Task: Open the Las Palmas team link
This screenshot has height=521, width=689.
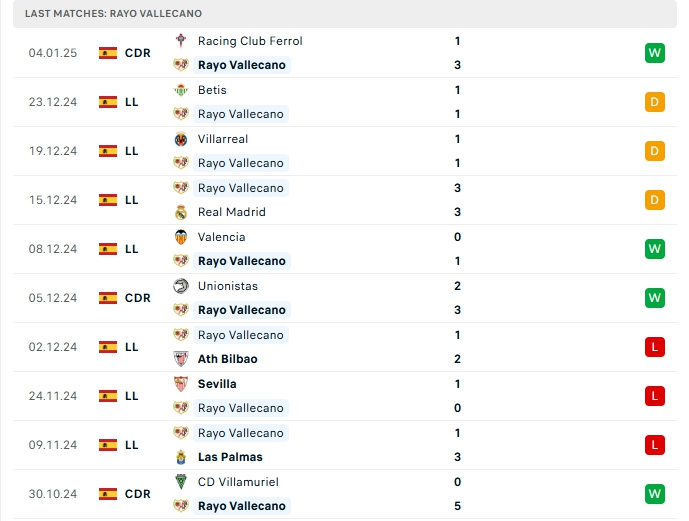Action: [x=230, y=457]
